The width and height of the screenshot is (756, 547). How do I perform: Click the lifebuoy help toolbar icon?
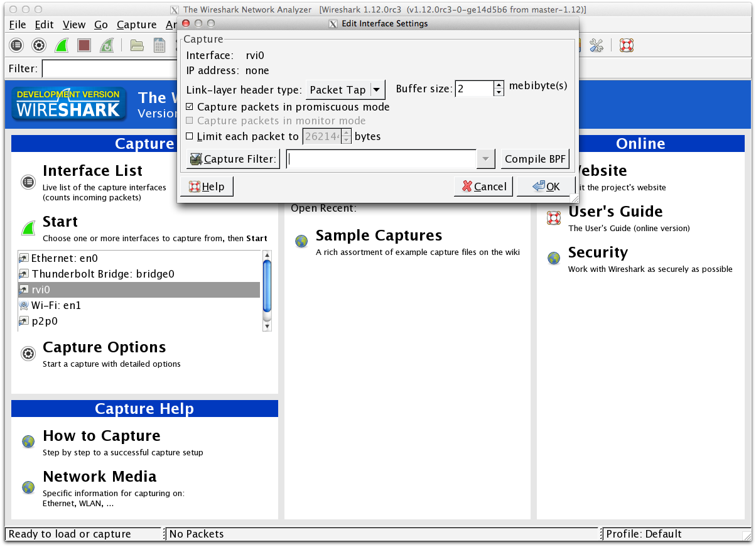click(x=627, y=45)
